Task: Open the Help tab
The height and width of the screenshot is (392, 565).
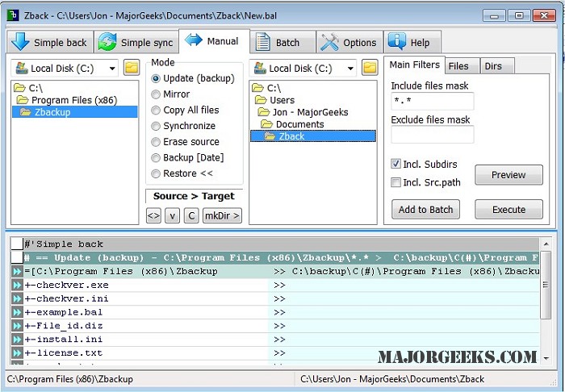Action: 412,42
